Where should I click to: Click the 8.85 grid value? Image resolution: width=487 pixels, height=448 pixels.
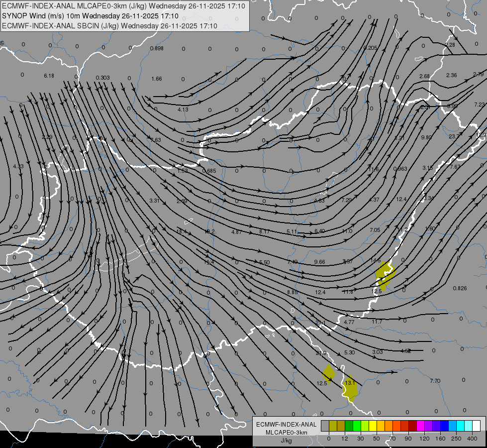pyautogui.click(x=292, y=292)
